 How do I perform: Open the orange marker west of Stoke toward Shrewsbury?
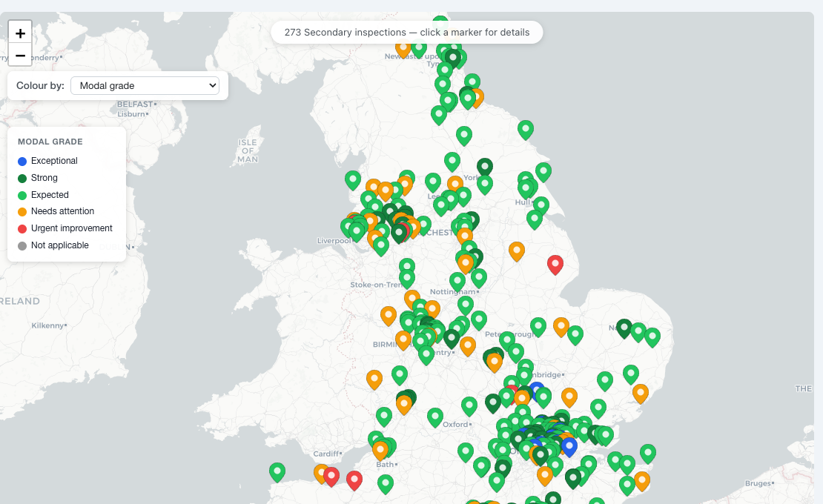click(389, 316)
